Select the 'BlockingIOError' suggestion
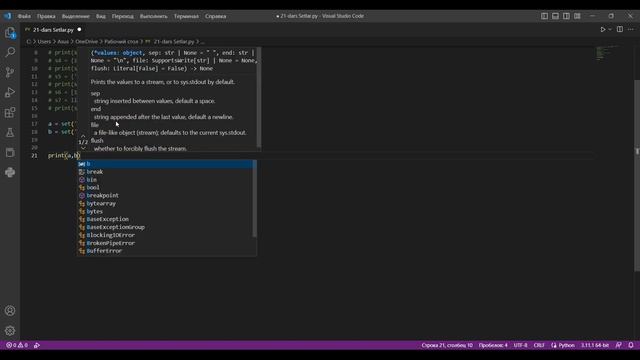The image size is (640, 360). (x=165, y=235)
